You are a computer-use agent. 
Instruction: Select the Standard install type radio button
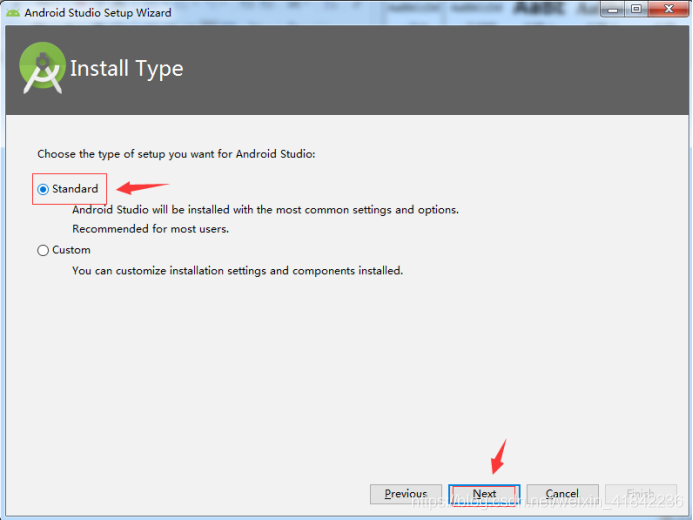coord(43,189)
